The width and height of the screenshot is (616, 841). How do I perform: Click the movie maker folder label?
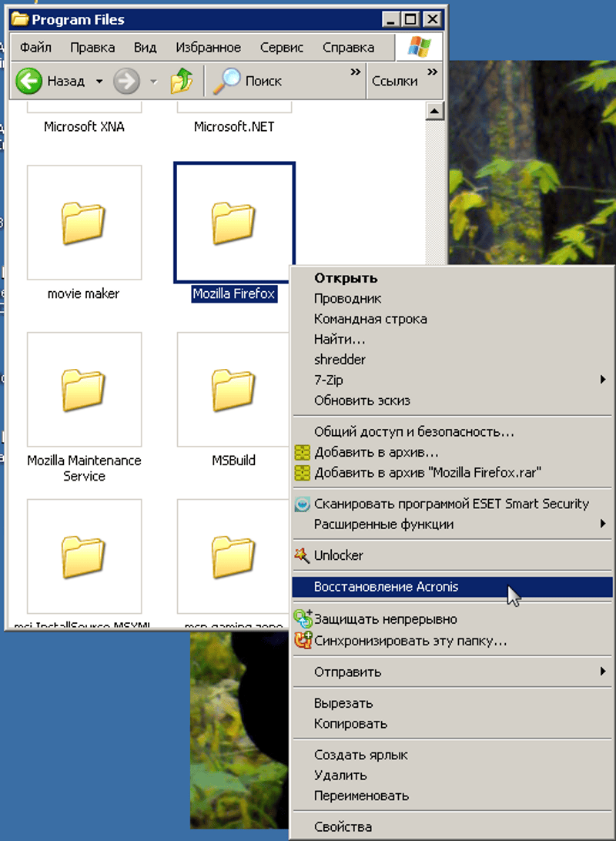(x=84, y=294)
